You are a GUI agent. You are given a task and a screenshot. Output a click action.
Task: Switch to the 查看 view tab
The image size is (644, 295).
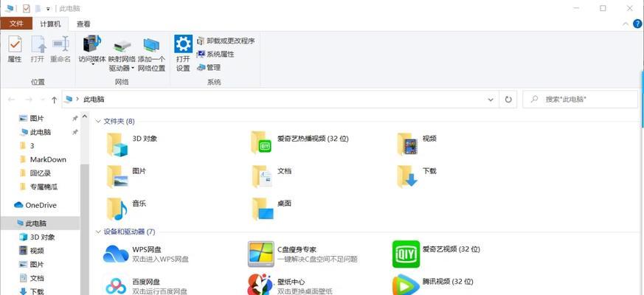coord(83,24)
